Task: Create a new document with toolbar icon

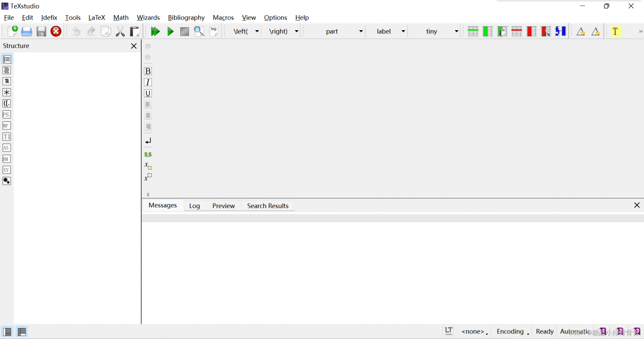Action: click(x=13, y=31)
